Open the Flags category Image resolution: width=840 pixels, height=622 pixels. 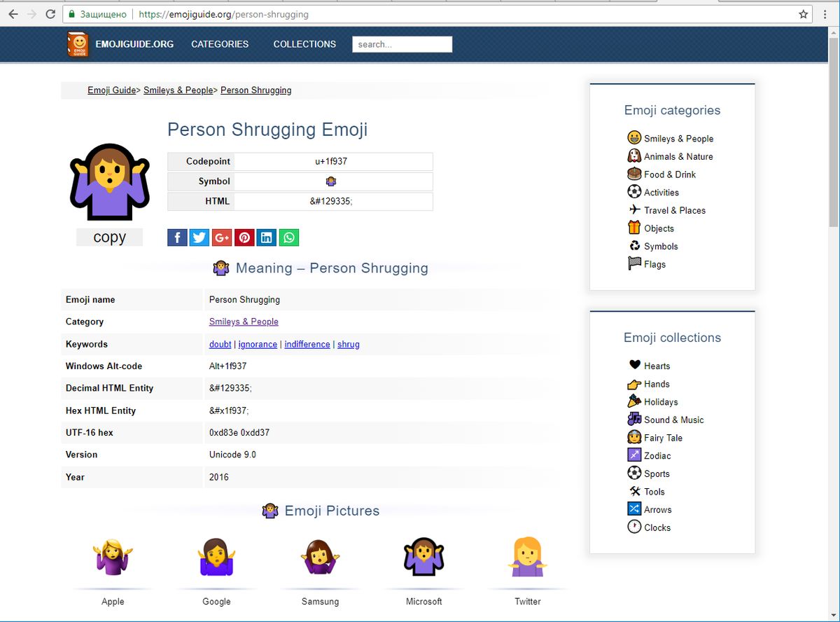655,264
